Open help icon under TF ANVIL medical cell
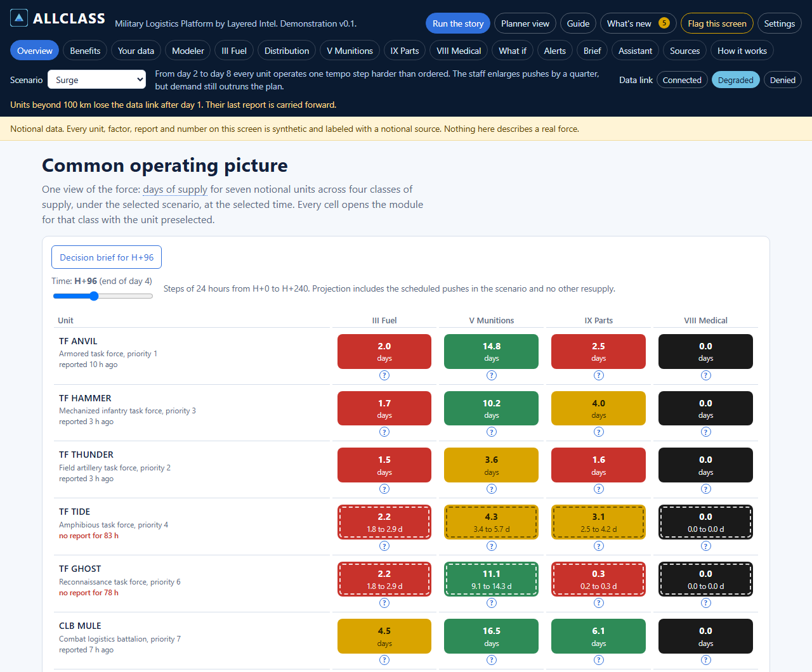Screen dimensions: 812x672 pos(706,375)
